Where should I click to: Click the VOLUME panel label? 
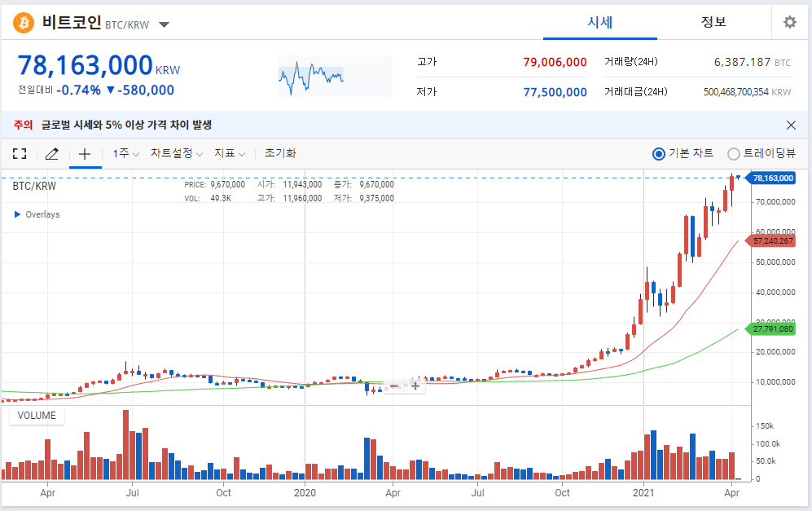(37, 416)
